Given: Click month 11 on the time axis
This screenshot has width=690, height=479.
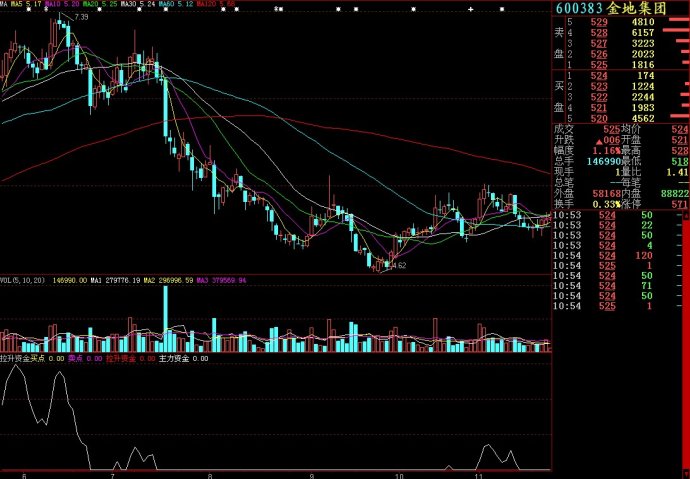Looking at the screenshot, I should (478, 475).
